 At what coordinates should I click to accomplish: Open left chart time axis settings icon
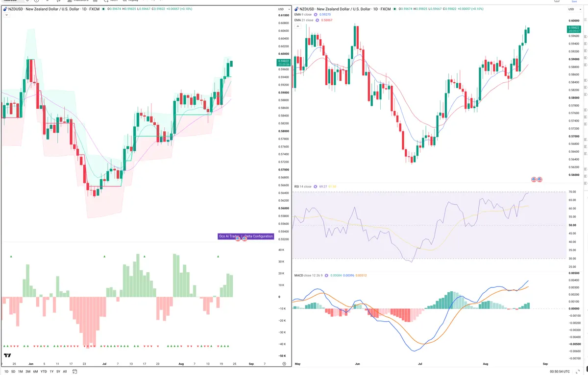coord(284,364)
